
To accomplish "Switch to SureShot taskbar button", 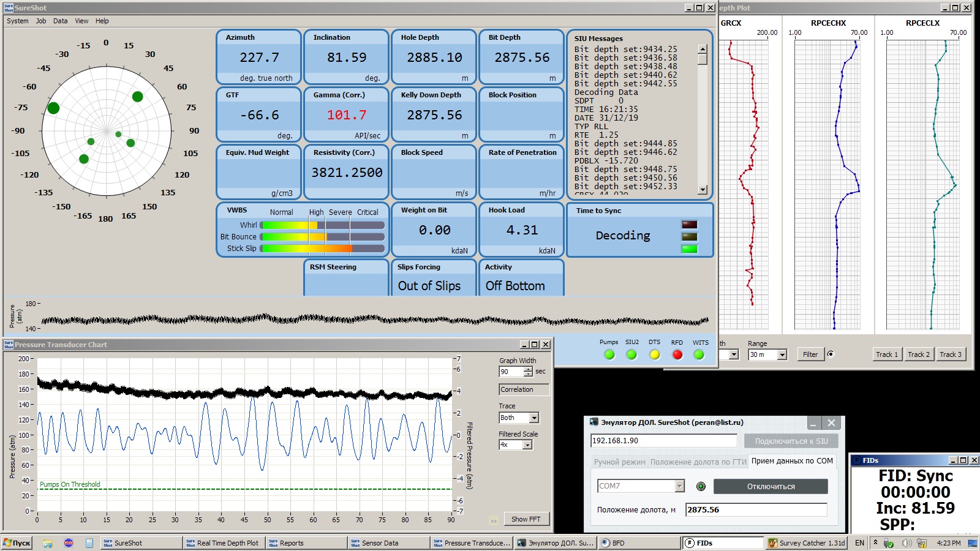I will coord(141,543).
